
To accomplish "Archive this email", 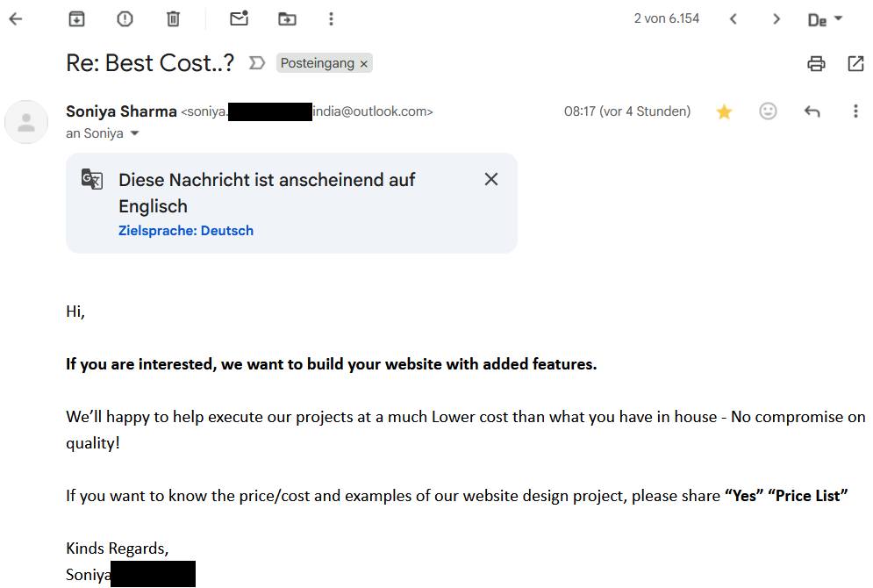I will pyautogui.click(x=77, y=18).
